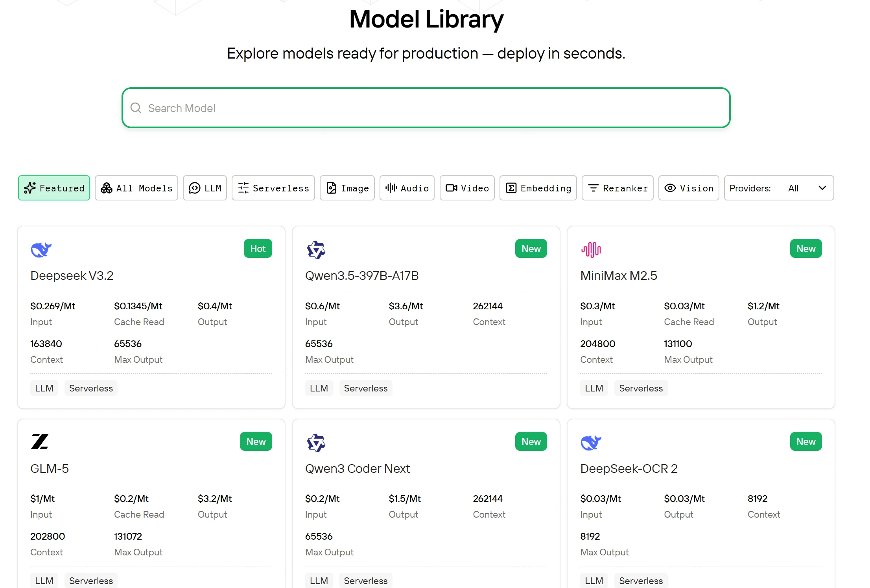Image resolution: width=870 pixels, height=588 pixels.
Task: Click the 163840 context value
Action: pyautogui.click(x=46, y=344)
